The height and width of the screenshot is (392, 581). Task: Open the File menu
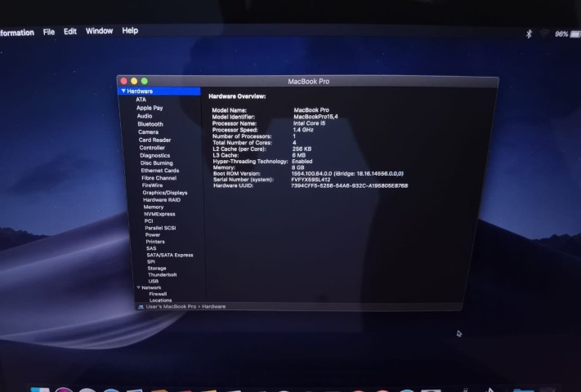click(x=48, y=32)
